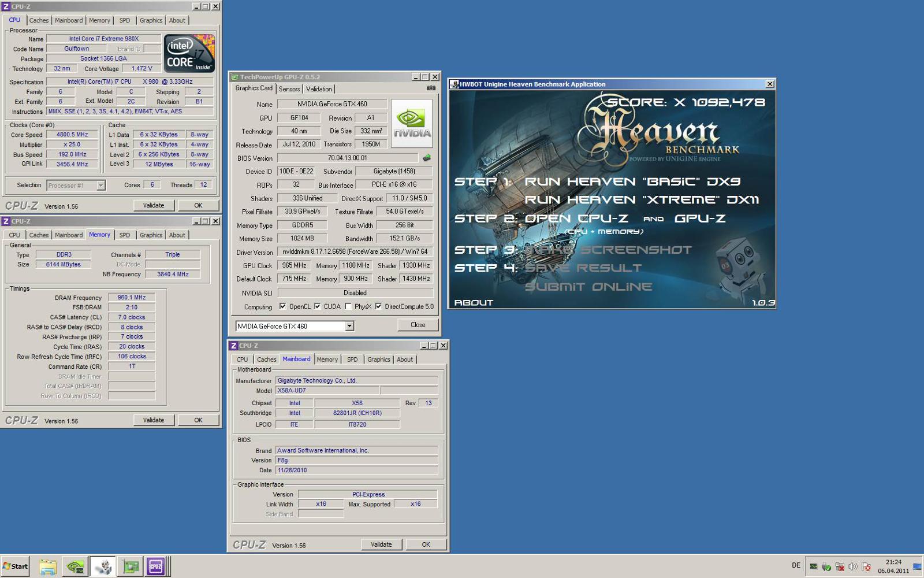Switch to the Sensors tab in GPU-Z
The image size is (924, 578).
289,89
